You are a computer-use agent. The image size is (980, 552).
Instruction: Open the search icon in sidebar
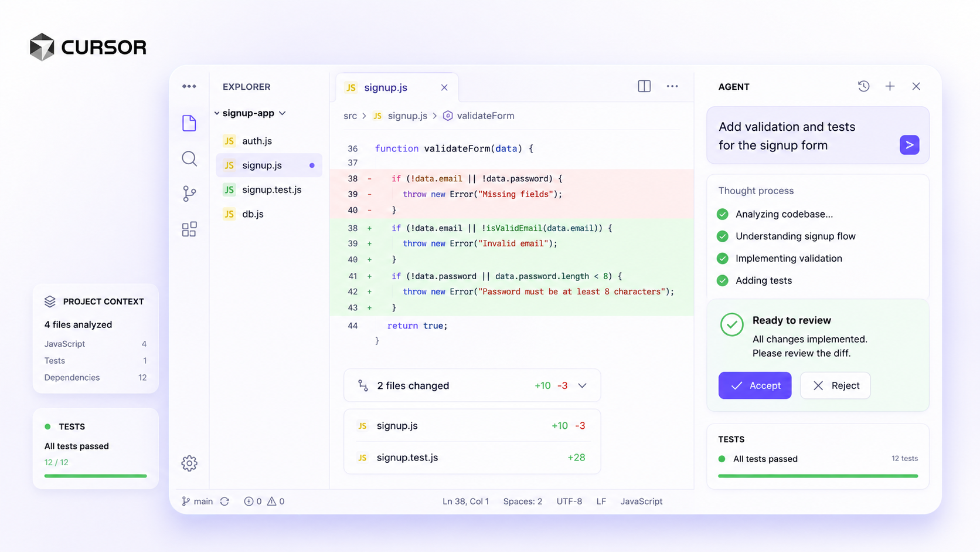click(x=189, y=158)
